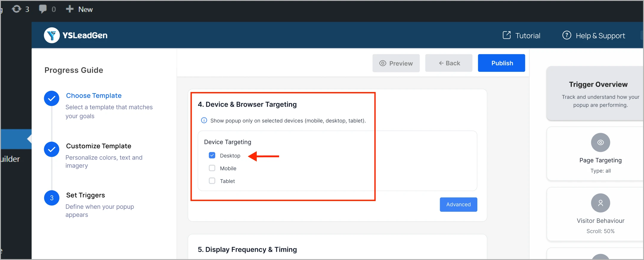Click the YSLeadGen logo icon
Screen dimensions: 644x260
(52, 35)
